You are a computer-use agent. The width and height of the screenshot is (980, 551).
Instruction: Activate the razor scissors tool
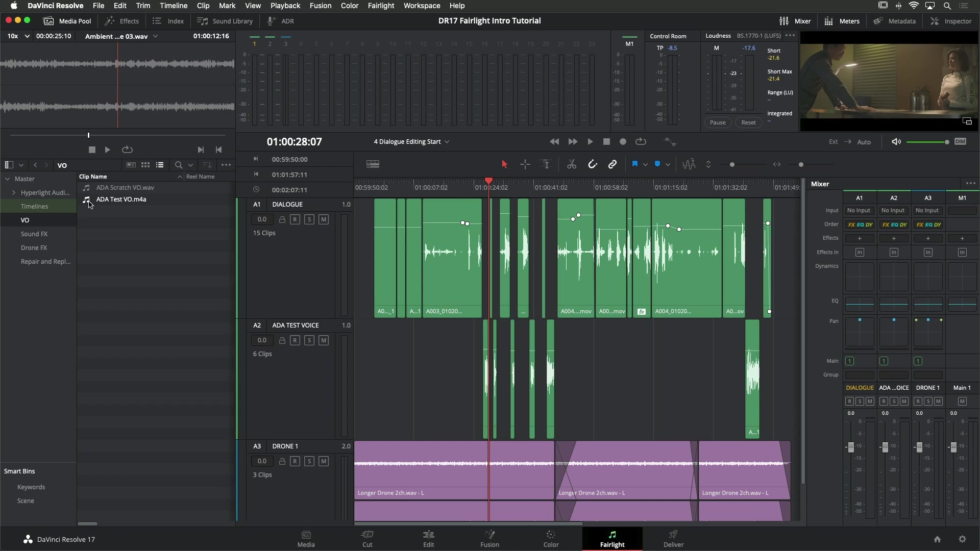[x=572, y=164]
